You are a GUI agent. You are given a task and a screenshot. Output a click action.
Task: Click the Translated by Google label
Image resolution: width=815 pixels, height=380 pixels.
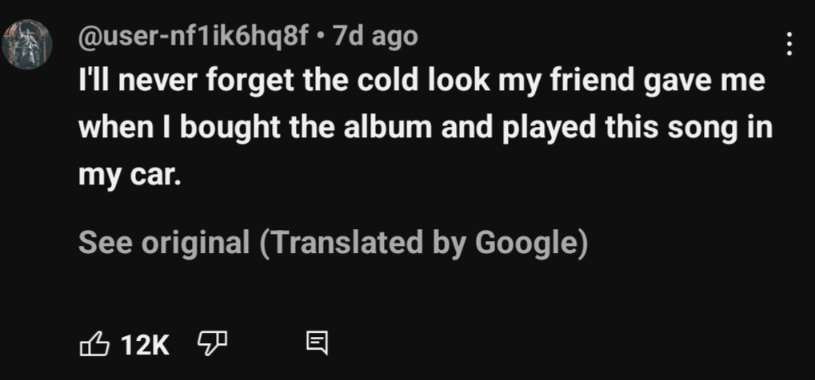[424, 243]
